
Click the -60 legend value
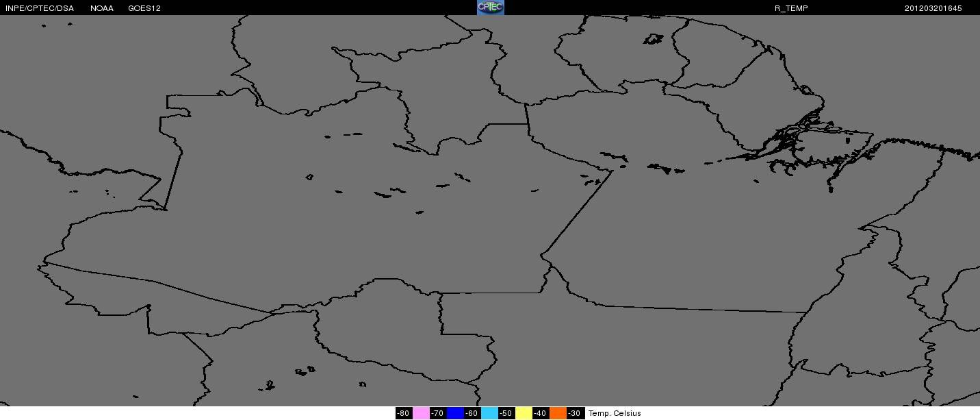coord(472,413)
